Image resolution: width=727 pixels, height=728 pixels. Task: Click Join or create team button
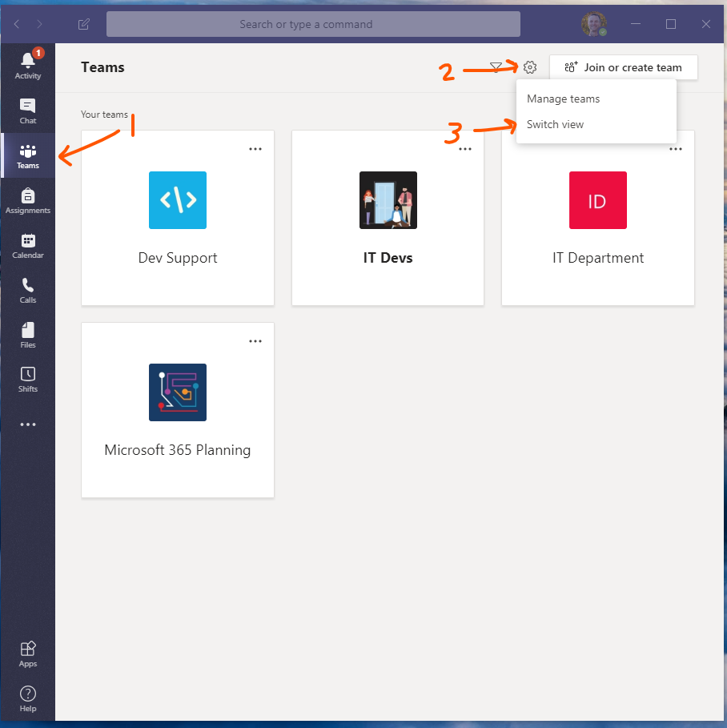point(624,67)
